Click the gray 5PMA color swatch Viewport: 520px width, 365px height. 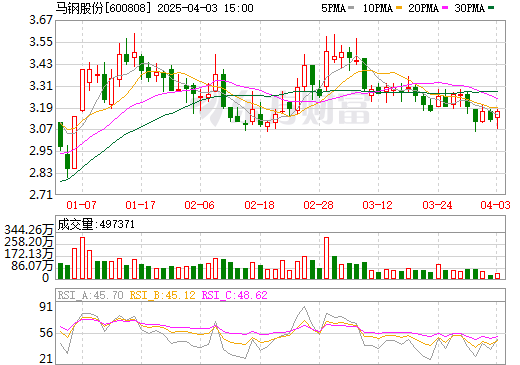click(351, 7)
